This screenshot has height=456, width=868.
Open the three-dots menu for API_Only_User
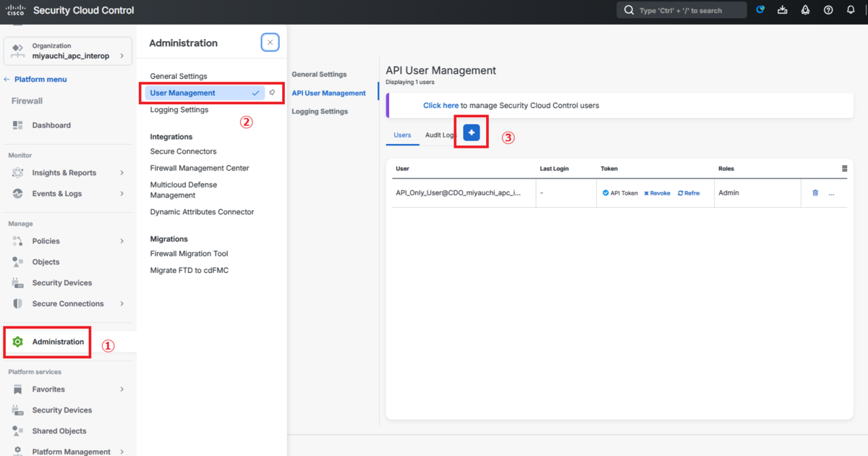(x=831, y=194)
